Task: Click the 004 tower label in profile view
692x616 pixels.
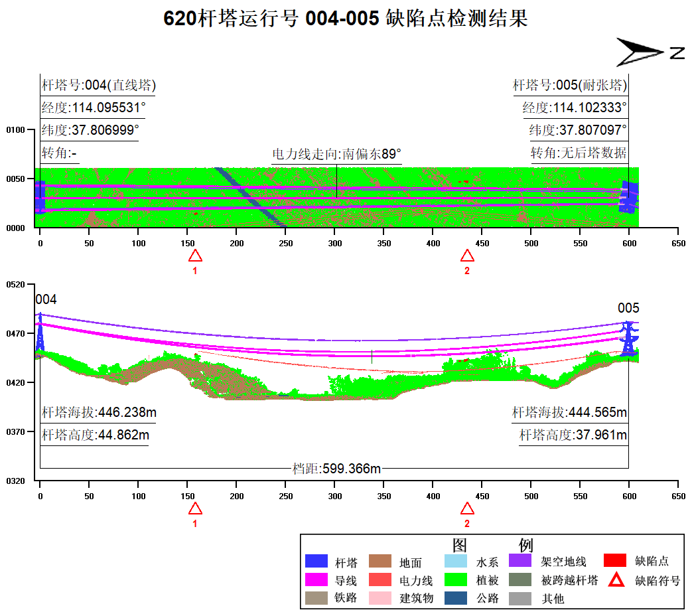Action: pyautogui.click(x=46, y=299)
